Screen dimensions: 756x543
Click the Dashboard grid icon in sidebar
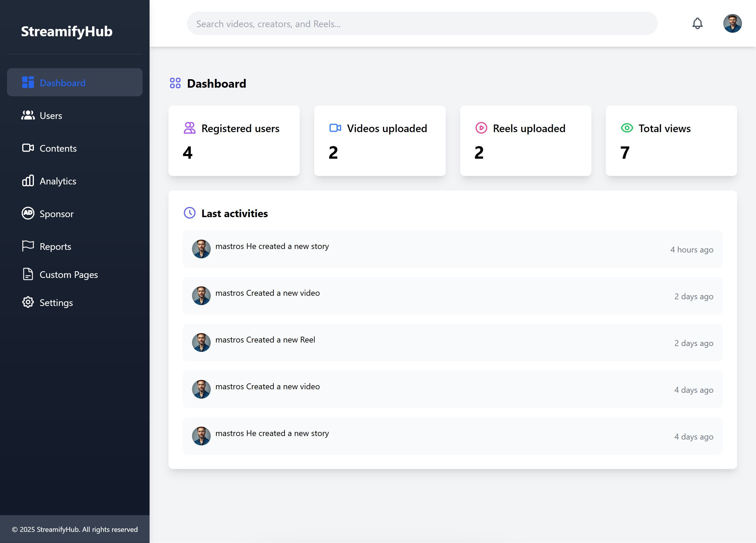coord(28,82)
